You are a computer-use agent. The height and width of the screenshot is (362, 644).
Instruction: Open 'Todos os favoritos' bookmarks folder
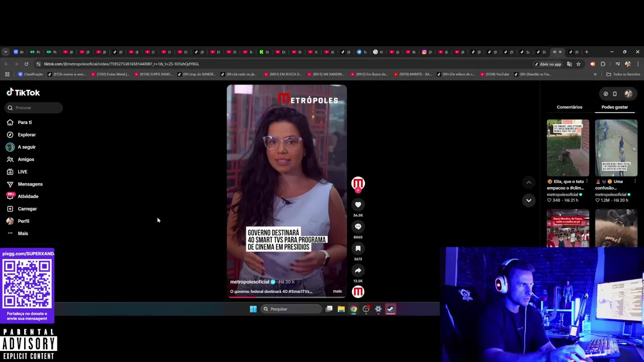(623, 74)
